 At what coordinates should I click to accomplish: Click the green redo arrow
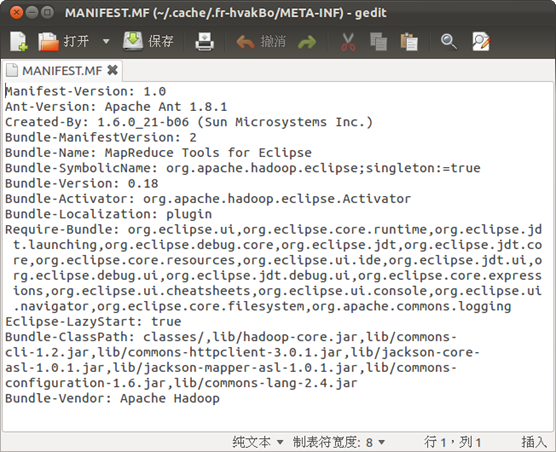[307, 42]
